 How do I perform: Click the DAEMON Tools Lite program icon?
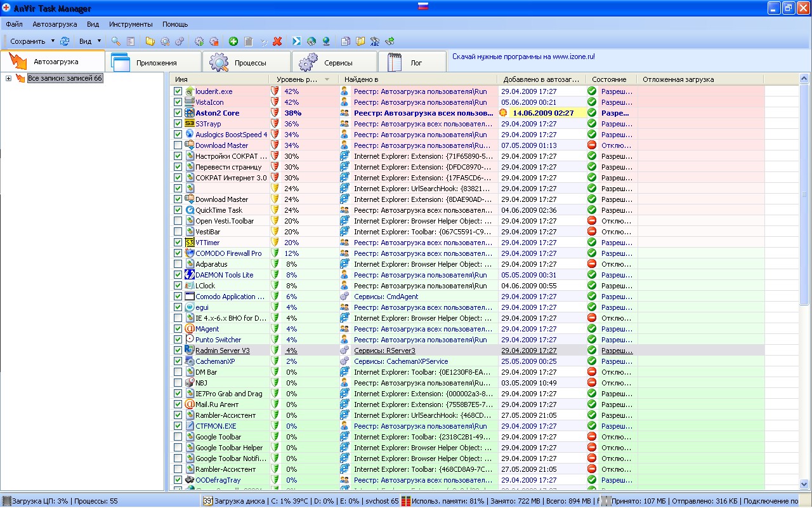point(190,275)
